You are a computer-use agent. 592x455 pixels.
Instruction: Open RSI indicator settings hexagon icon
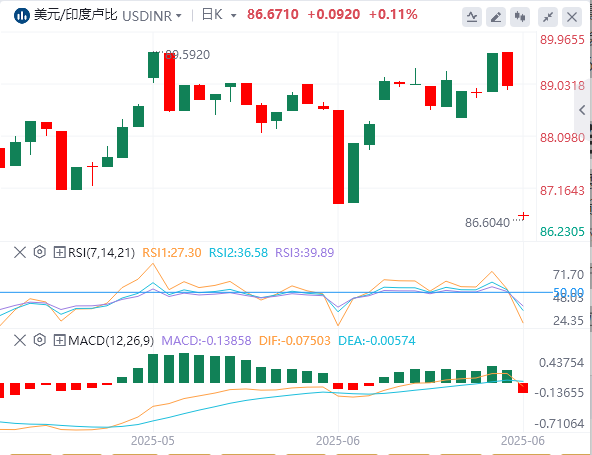[x=40, y=252]
